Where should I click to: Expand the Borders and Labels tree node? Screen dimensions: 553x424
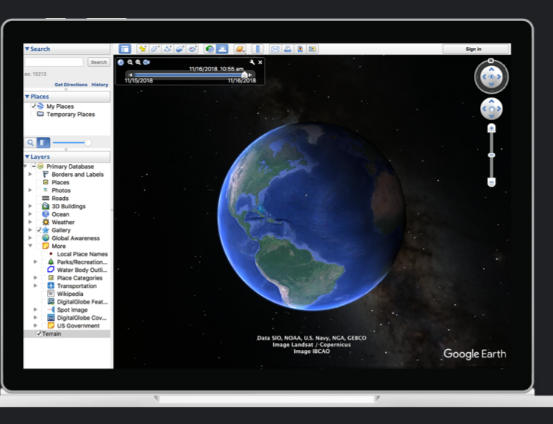[30, 174]
